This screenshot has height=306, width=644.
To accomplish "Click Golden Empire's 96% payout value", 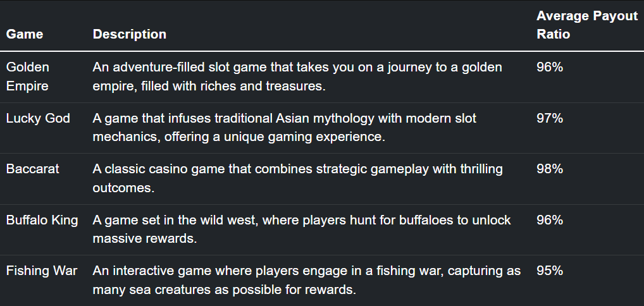I will point(550,67).
